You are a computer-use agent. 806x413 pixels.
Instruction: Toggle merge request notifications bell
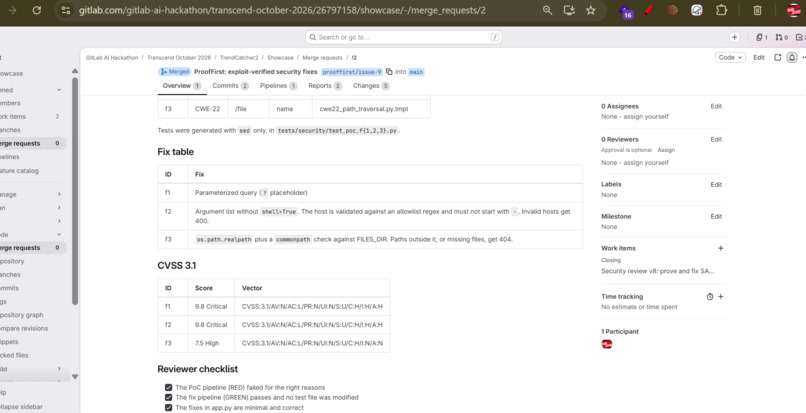pyautogui.click(x=792, y=58)
